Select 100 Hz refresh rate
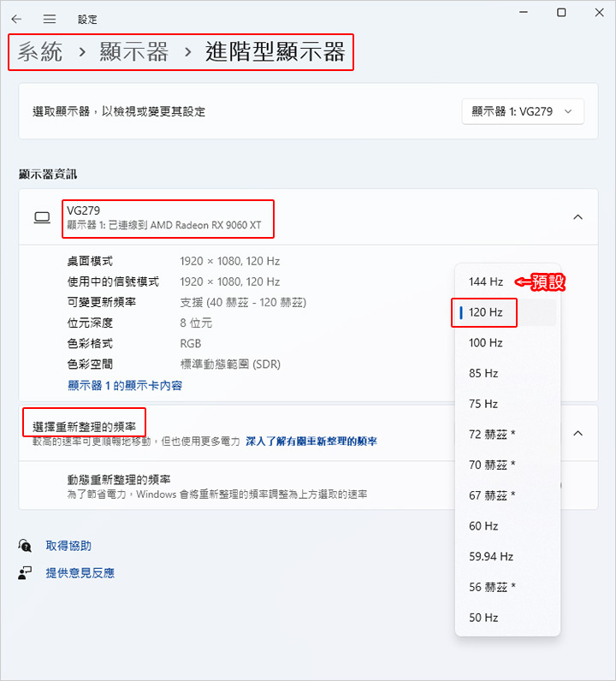The height and width of the screenshot is (681, 616). click(507, 343)
